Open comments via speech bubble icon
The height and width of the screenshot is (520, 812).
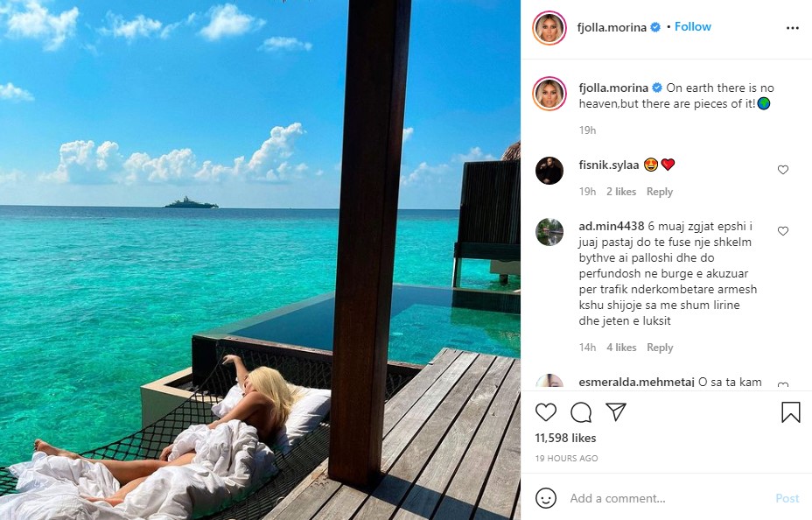pyautogui.click(x=581, y=412)
